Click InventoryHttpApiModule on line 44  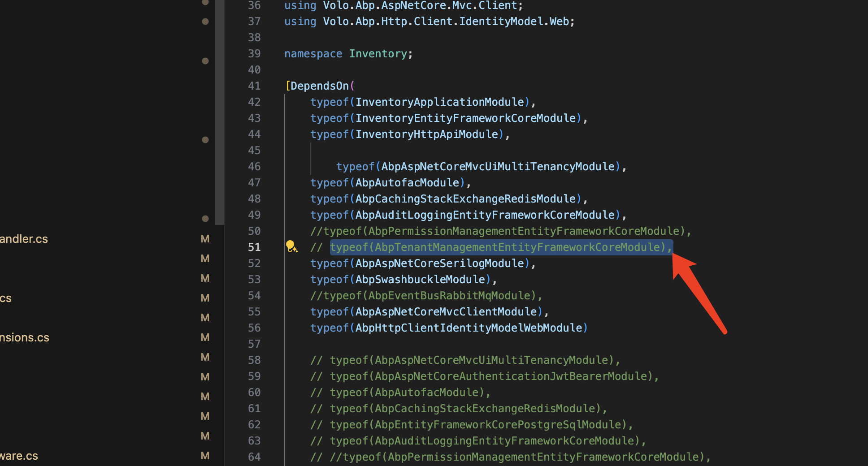[x=426, y=134]
